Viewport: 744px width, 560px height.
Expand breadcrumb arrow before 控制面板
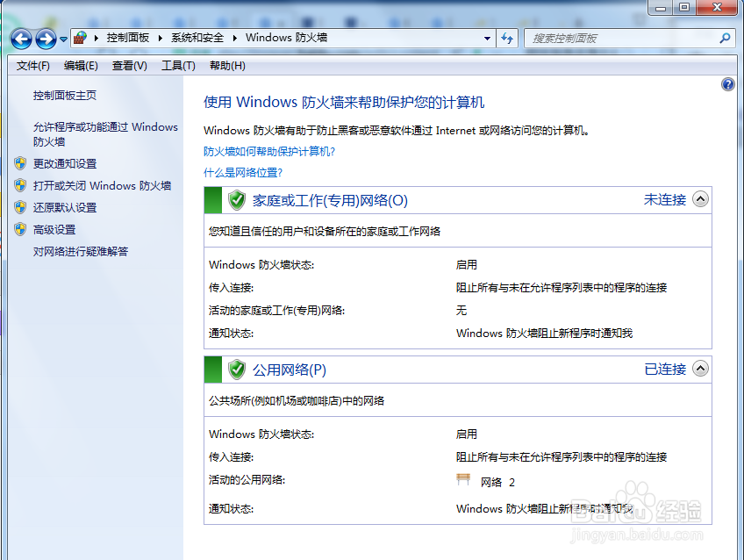pyautogui.click(x=97, y=38)
